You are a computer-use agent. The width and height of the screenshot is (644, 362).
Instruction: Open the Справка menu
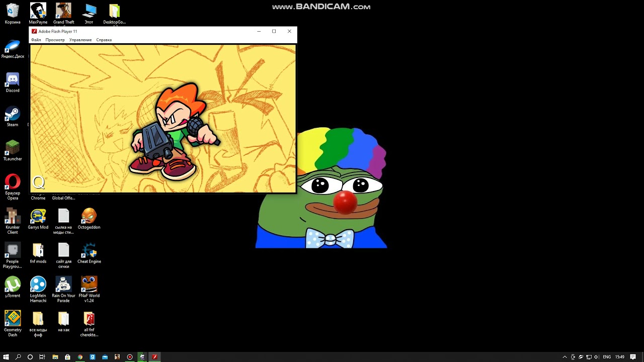(x=104, y=40)
